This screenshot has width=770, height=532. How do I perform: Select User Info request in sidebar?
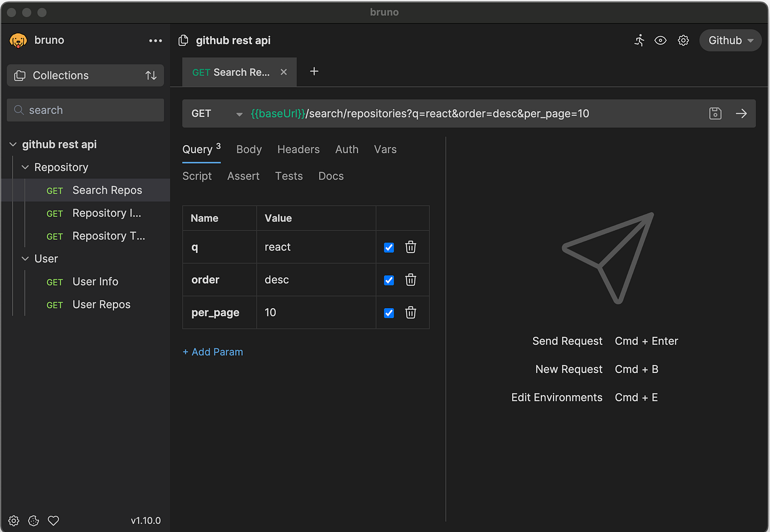pos(85,281)
